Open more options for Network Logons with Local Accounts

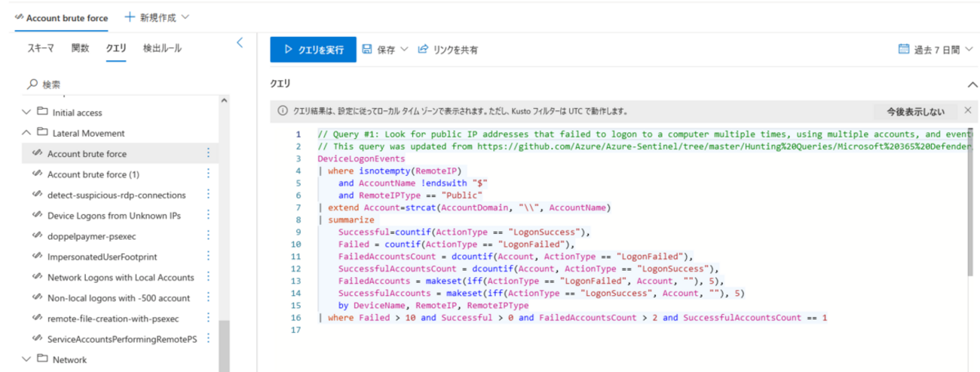point(208,278)
